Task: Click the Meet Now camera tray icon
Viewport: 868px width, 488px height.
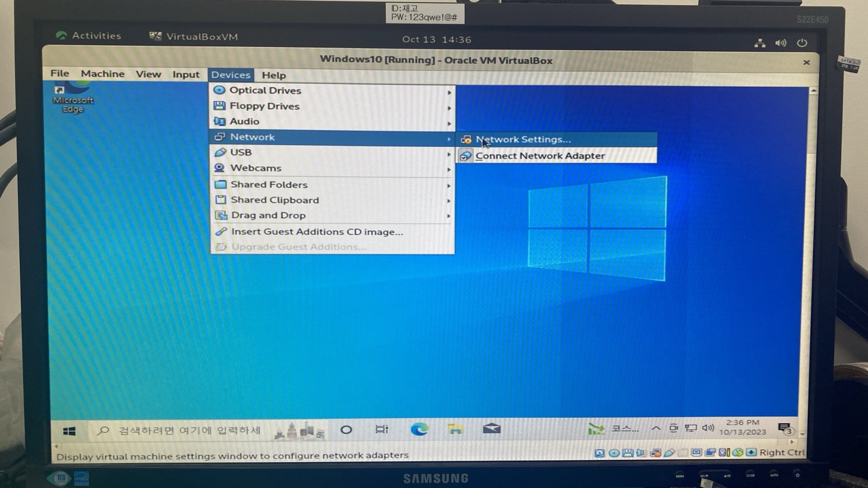Action: [674, 428]
